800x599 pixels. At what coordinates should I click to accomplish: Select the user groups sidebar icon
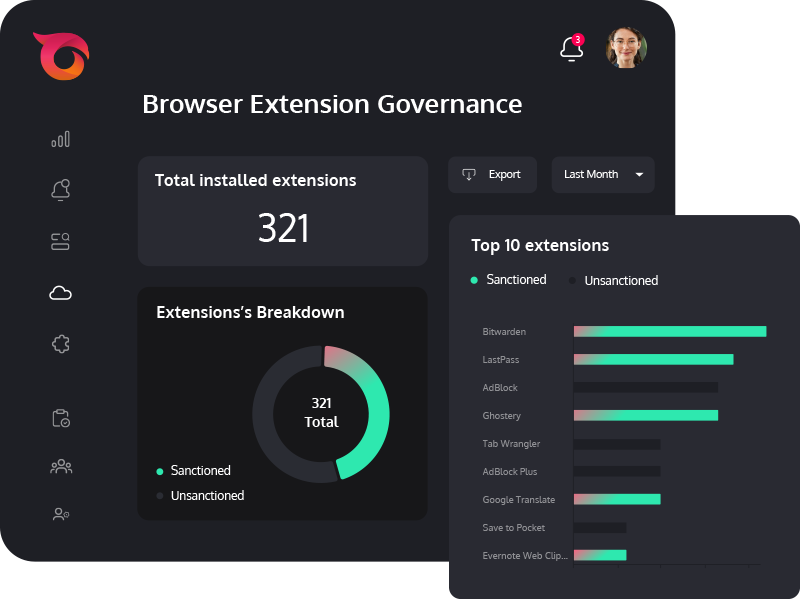61,466
